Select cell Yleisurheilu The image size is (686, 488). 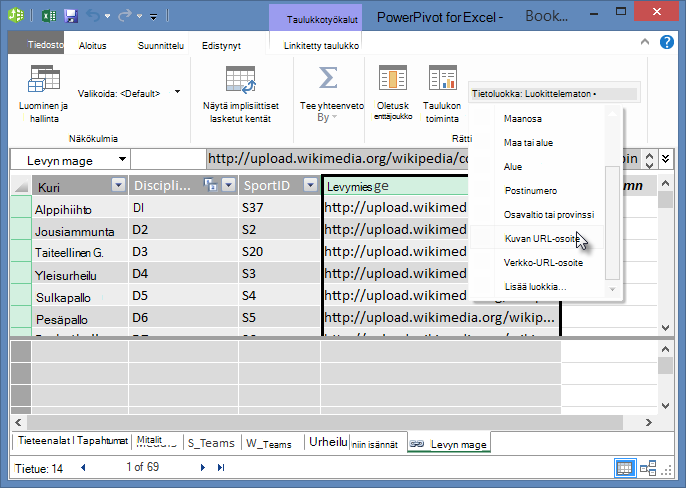point(80,274)
